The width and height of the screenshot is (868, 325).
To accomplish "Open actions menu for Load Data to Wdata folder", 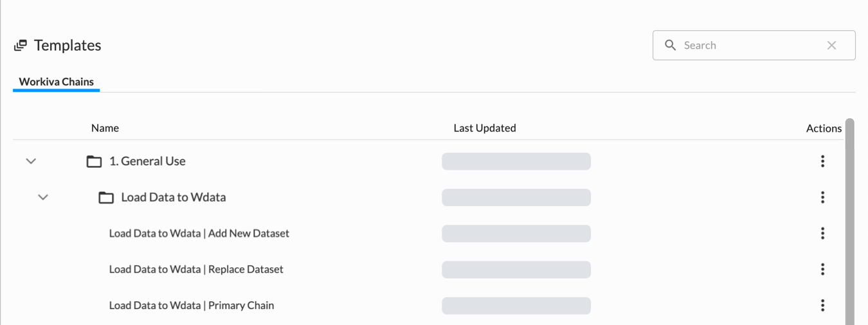I will [x=822, y=197].
